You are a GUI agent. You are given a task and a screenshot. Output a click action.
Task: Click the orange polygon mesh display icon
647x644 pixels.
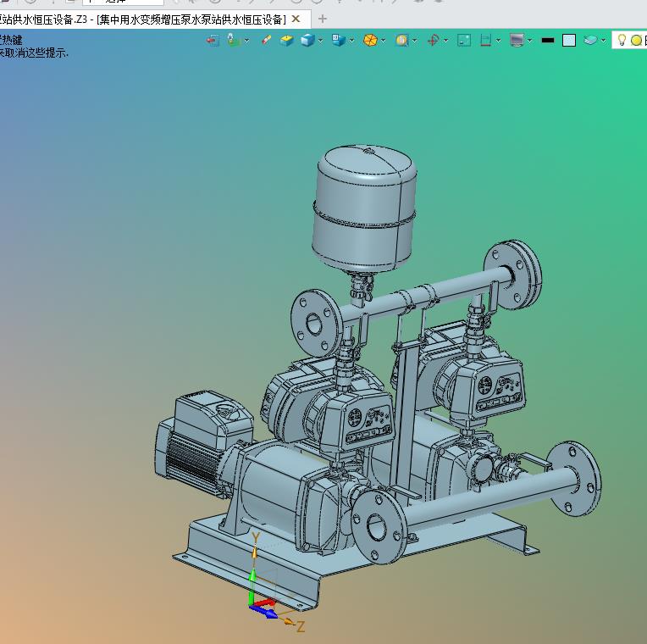(x=370, y=40)
